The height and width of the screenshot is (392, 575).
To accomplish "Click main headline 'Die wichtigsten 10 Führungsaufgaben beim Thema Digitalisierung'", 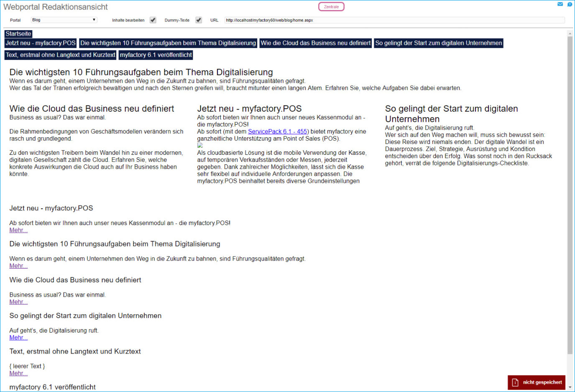I will coord(141,72).
